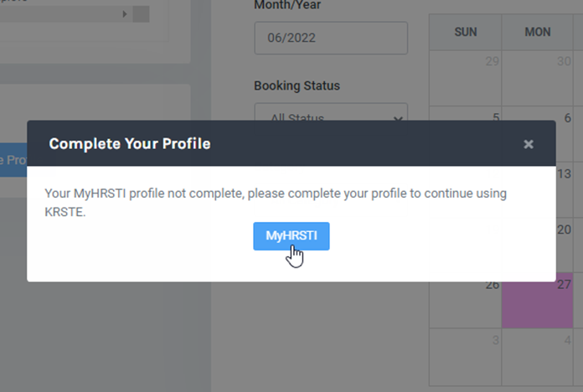Select Sunday 5 in the calendar
The width and height of the screenshot is (583, 392).
click(466, 113)
